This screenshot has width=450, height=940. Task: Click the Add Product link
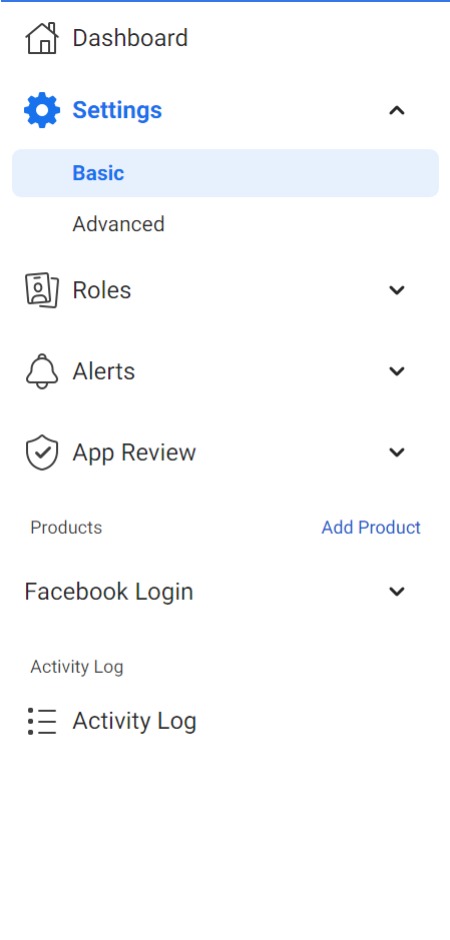click(x=371, y=528)
